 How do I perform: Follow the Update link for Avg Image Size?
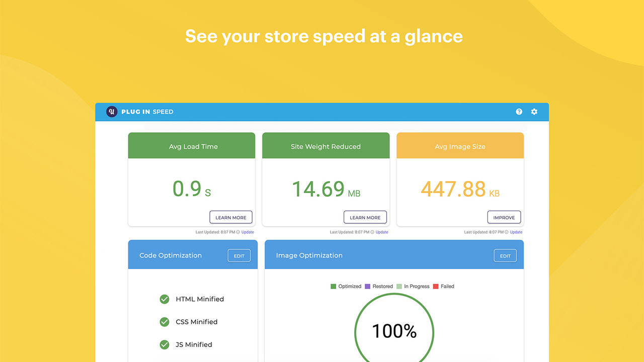(x=516, y=232)
